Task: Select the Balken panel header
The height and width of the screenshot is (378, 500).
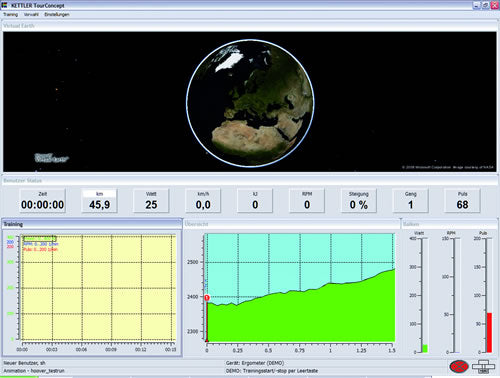Action: click(449, 224)
